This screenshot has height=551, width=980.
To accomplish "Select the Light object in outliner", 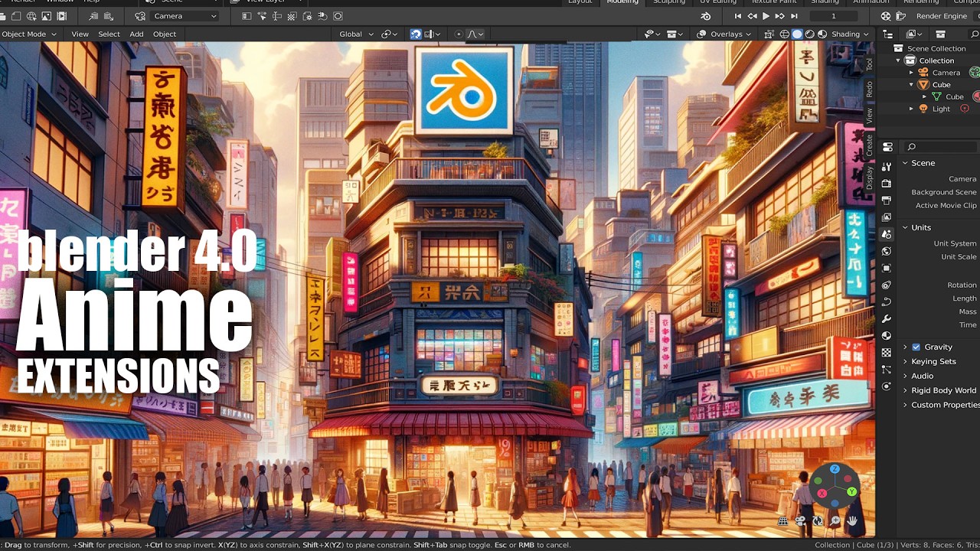I will (x=941, y=109).
